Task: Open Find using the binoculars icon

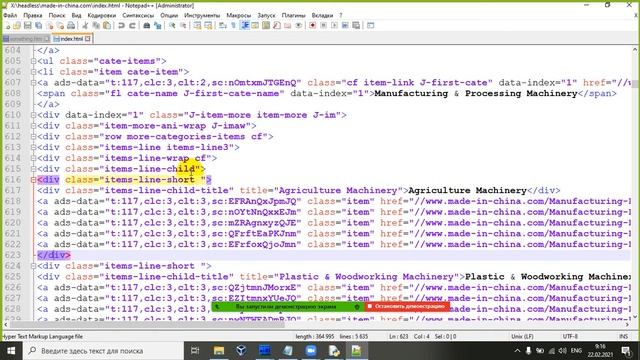Action: click(147, 25)
